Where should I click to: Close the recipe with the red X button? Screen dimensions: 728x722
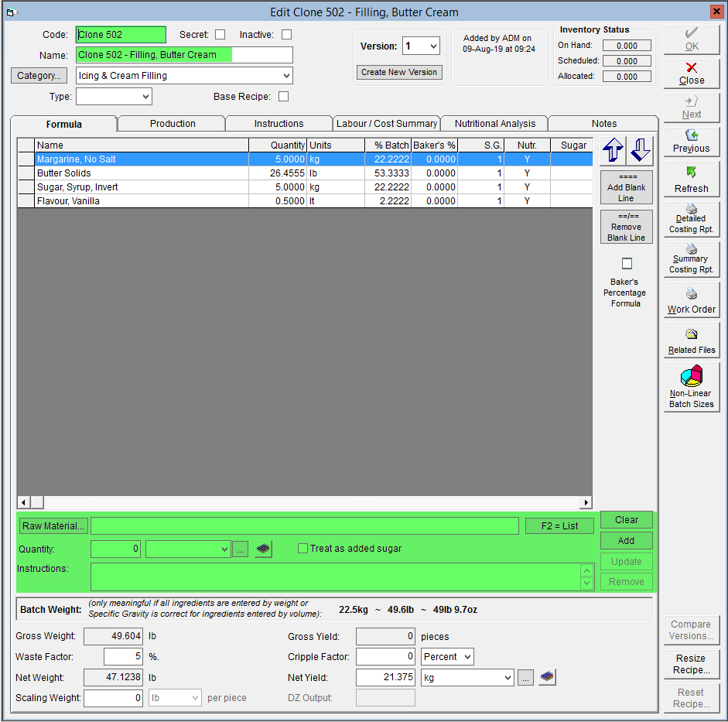pos(692,74)
